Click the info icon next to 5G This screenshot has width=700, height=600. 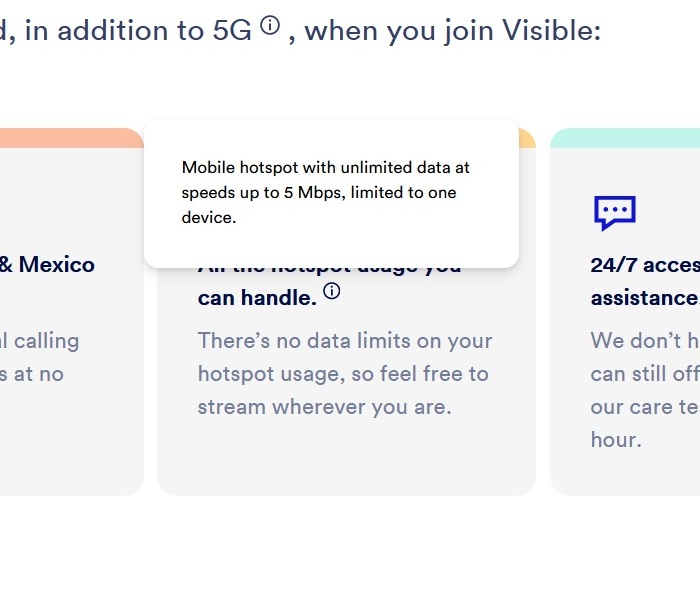(270, 25)
